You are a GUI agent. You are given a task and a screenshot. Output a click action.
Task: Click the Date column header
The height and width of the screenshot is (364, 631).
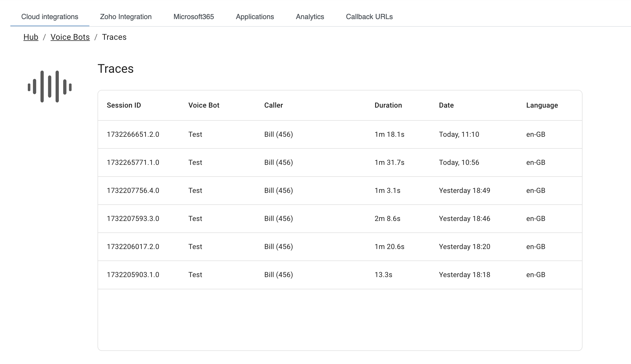tap(446, 105)
